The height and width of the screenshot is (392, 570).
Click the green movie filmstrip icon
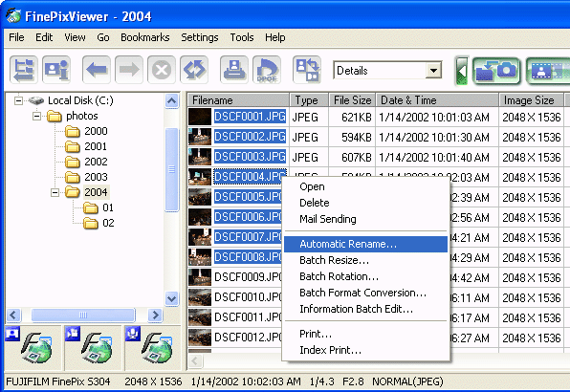[x=548, y=70]
